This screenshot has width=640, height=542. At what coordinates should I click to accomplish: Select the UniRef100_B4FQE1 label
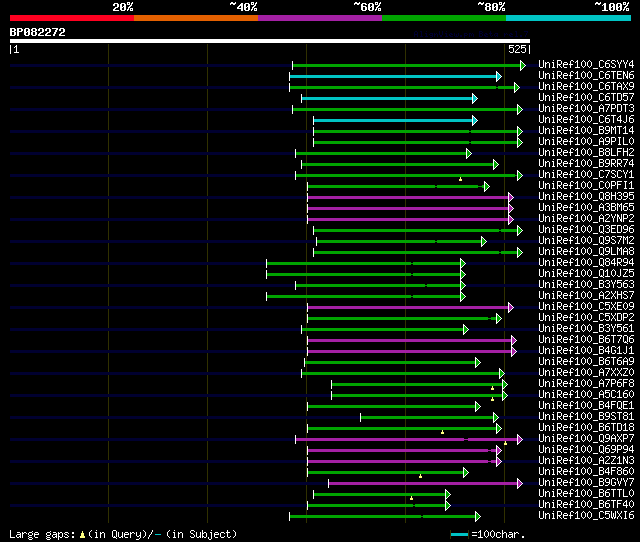(586, 406)
